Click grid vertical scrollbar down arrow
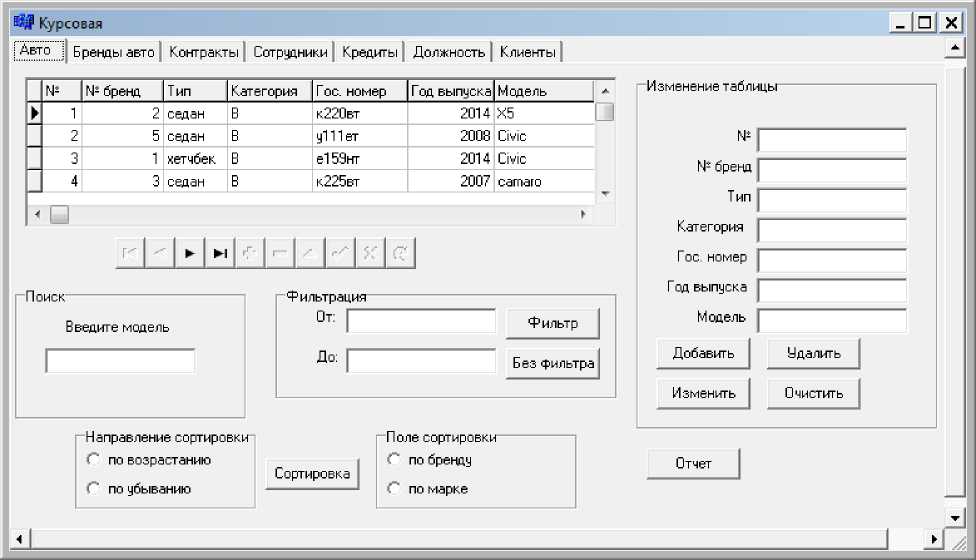976x560 pixels. point(604,194)
